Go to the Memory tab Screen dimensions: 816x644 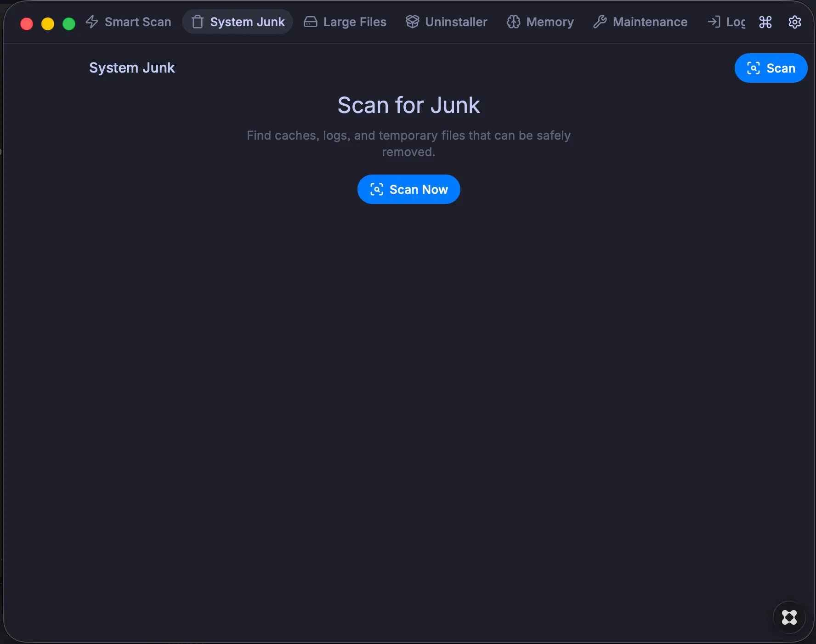tap(540, 22)
